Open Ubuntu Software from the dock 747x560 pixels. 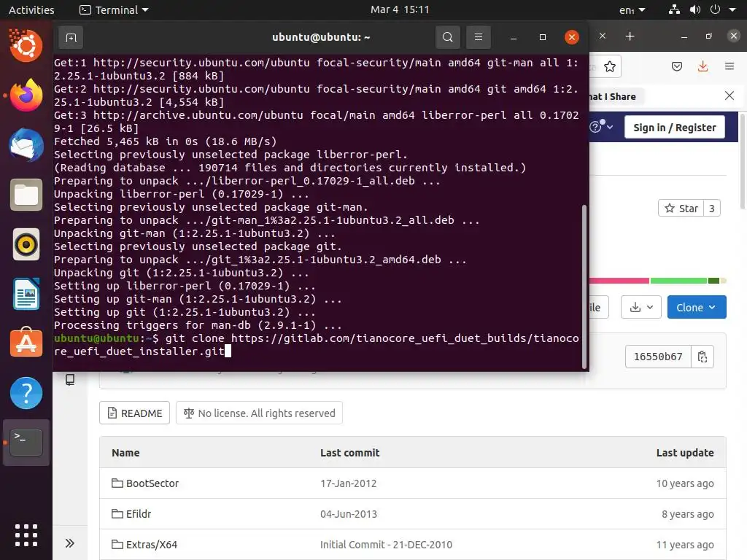click(x=26, y=343)
